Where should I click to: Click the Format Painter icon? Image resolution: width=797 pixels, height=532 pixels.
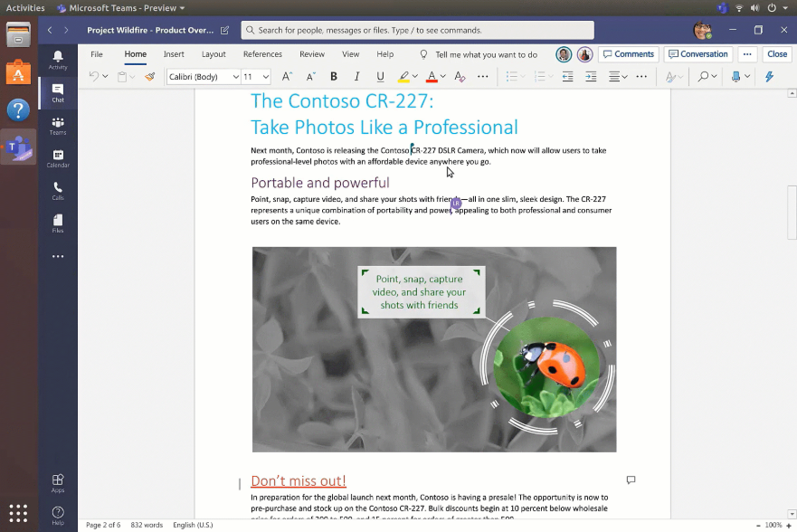tap(150, 77)
